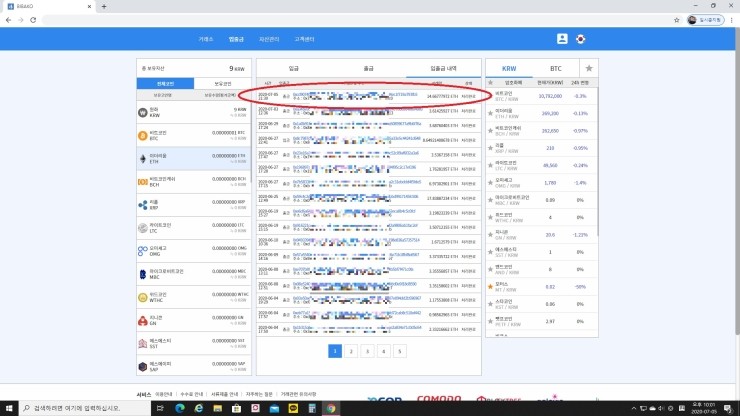Click the Windows taskbar search box
740x416 pixels.
click(x=85, y=408)
